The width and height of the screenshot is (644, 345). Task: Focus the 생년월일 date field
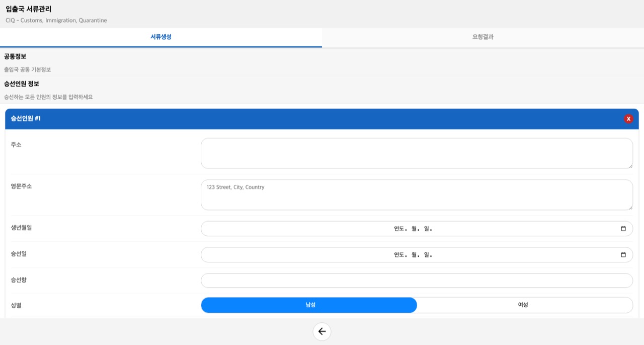pos(417,229)
